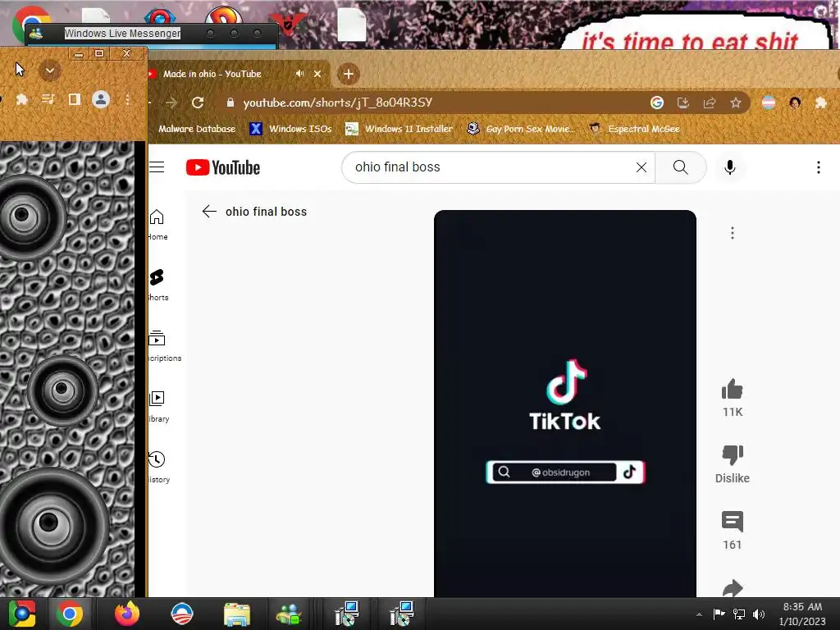Go back from ohio final boss results
Image resolution: width=840 pixels, height=630 pixels.
point(209,212)
